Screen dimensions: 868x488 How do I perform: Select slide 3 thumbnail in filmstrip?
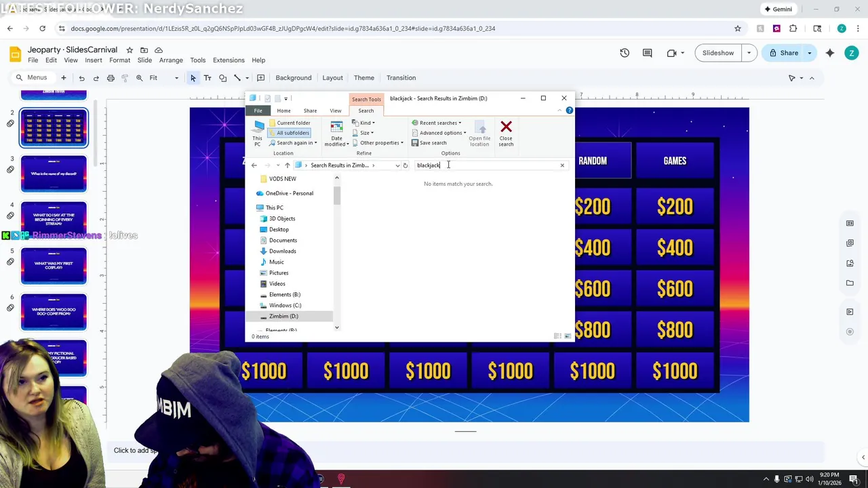tap(54, 174)
